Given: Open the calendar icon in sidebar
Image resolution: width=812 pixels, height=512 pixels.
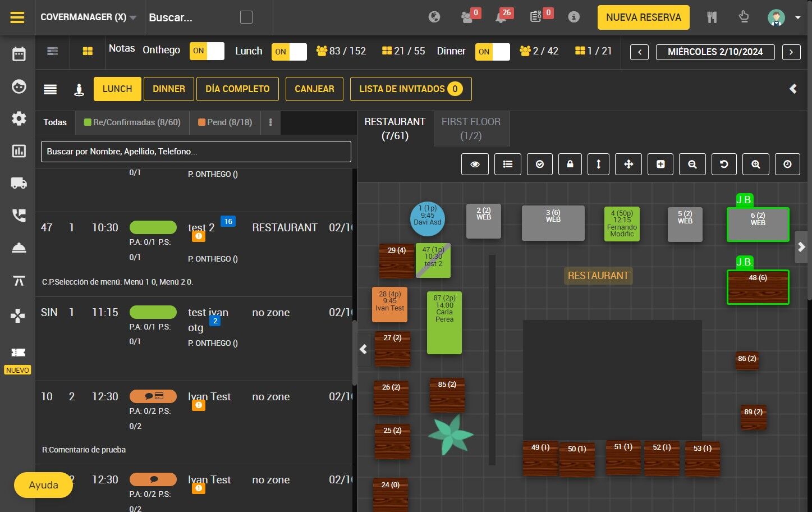Looking at the screenshot, I should tap(19, 54).
